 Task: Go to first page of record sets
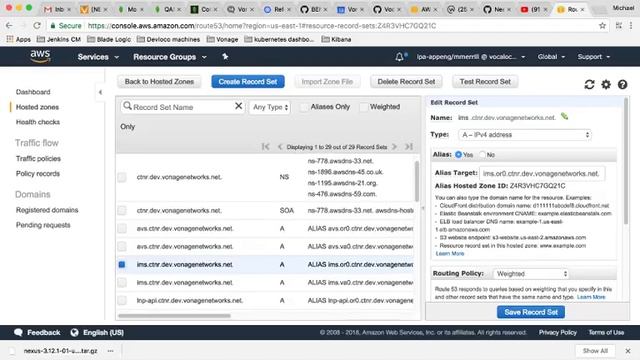pyautogui.click(x=265, y=147)
